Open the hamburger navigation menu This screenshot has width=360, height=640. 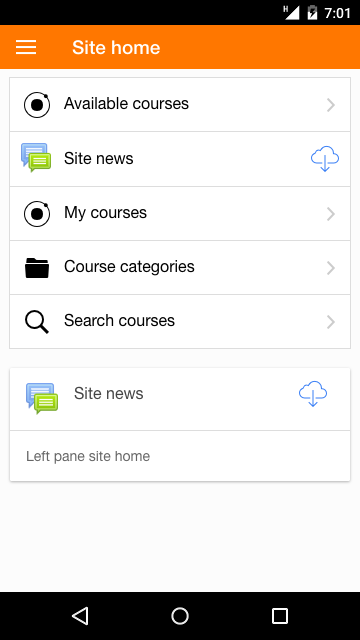(x=26, y=47)
